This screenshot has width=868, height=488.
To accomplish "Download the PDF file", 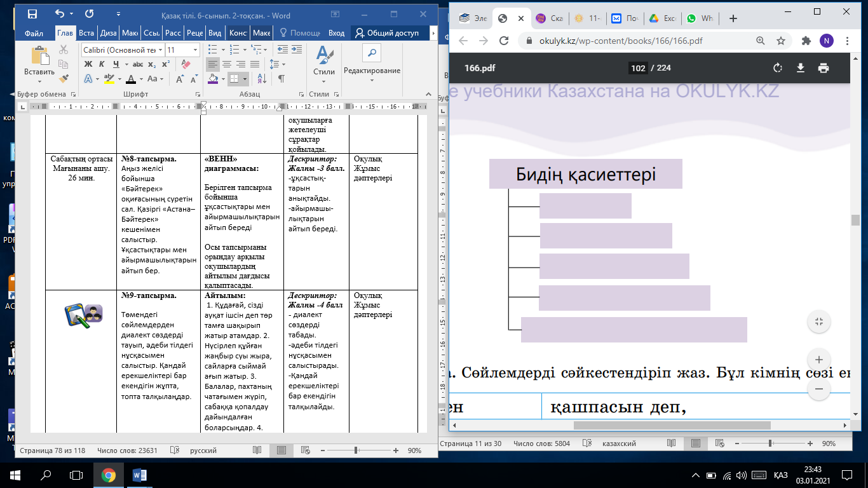I will click(x=801, y=68).
